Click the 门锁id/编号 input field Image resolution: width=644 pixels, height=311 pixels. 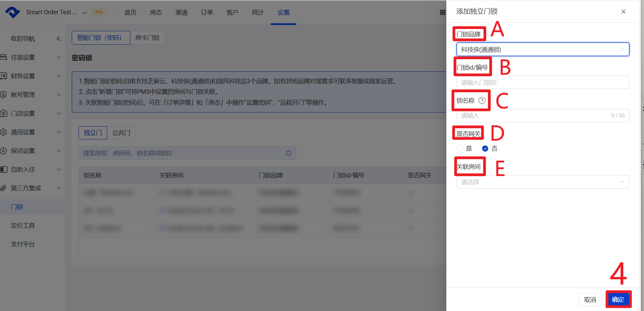point(542,83)
